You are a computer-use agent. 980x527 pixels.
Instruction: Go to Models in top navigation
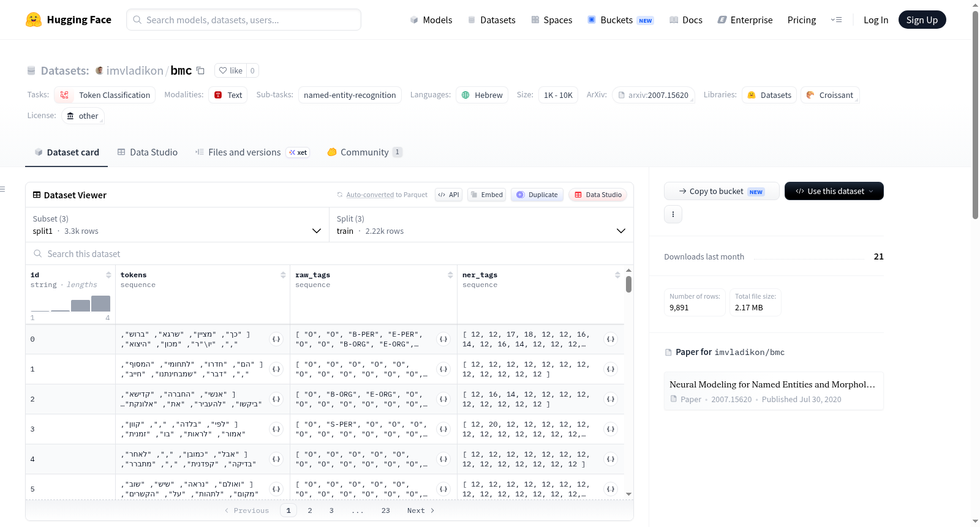(431, 20)
